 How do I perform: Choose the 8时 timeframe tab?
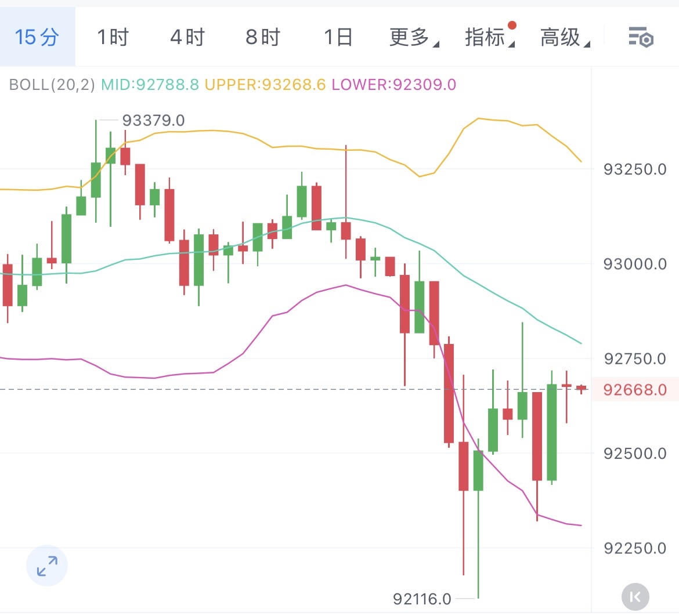point(263,38)
